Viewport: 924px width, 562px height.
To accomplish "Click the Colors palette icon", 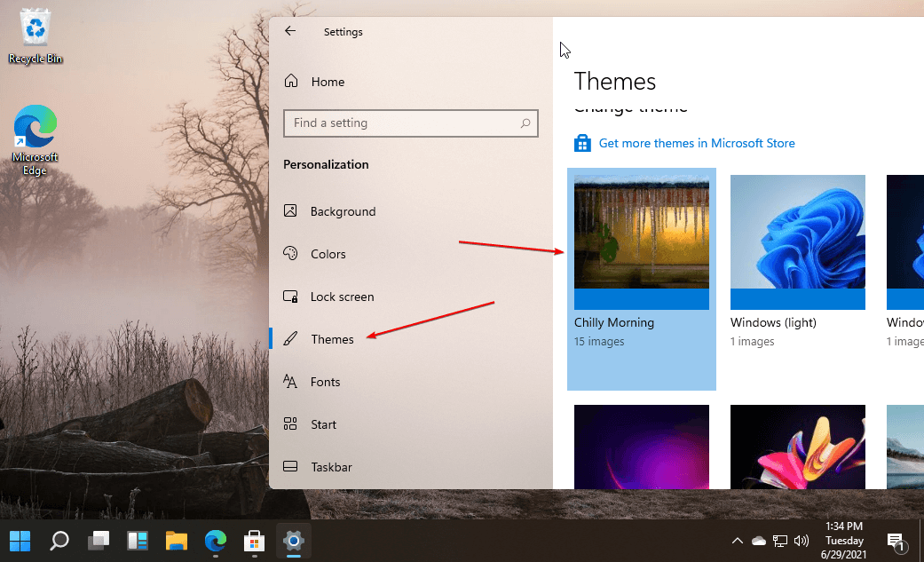I will click(x=290, y=253).
